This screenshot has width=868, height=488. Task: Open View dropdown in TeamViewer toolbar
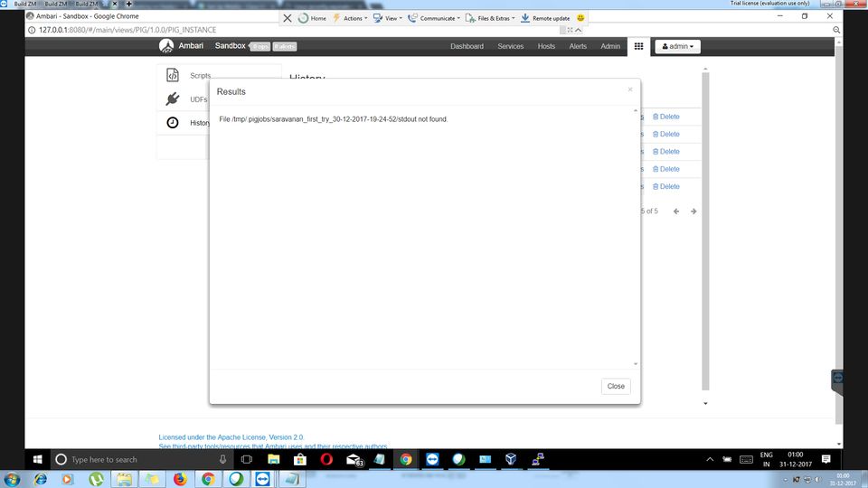[388, 18]
